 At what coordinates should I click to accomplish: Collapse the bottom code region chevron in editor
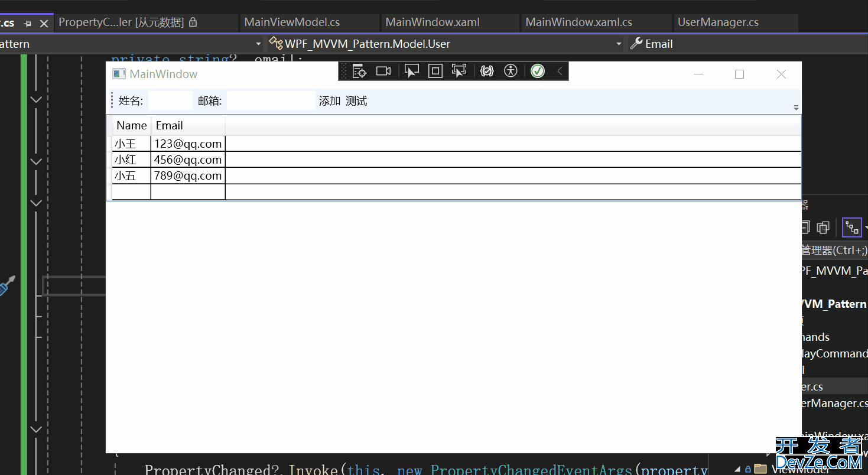36,430
